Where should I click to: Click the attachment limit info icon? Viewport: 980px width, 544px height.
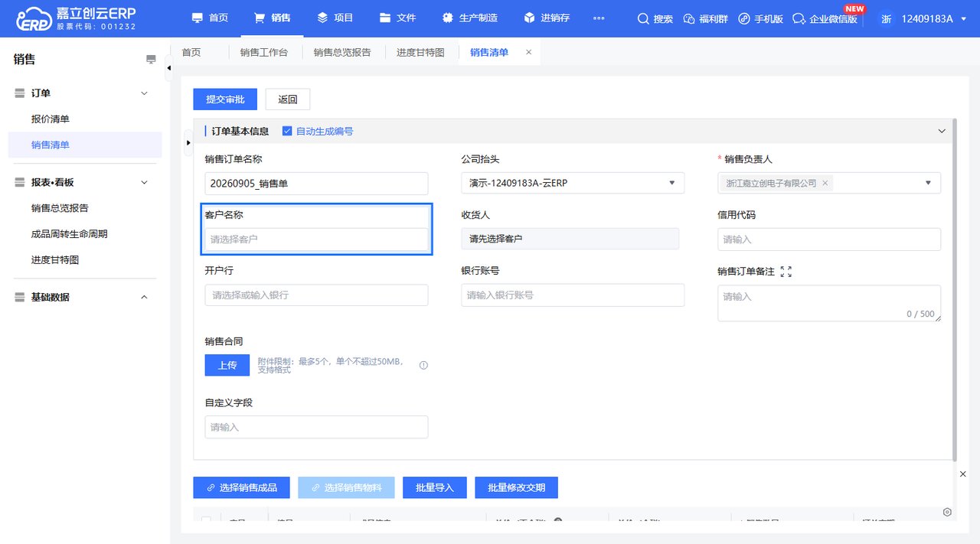pos(423,365)
